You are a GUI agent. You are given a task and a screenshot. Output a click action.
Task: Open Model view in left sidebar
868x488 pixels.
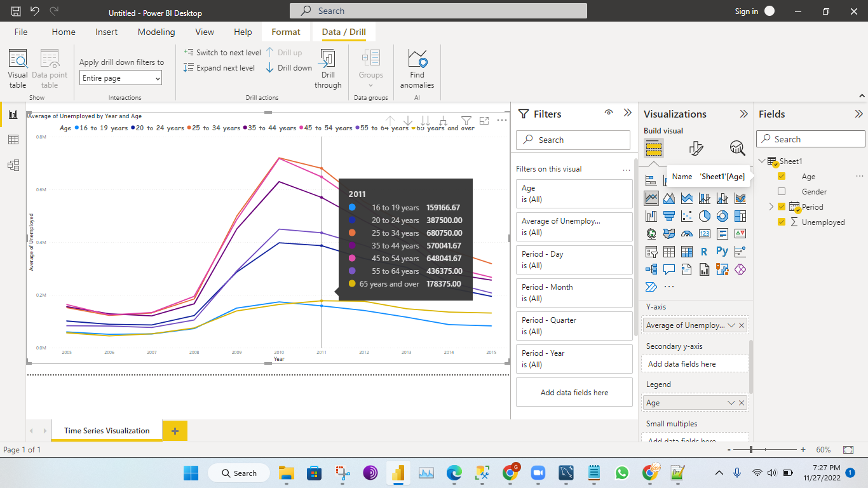coord(13,165)
